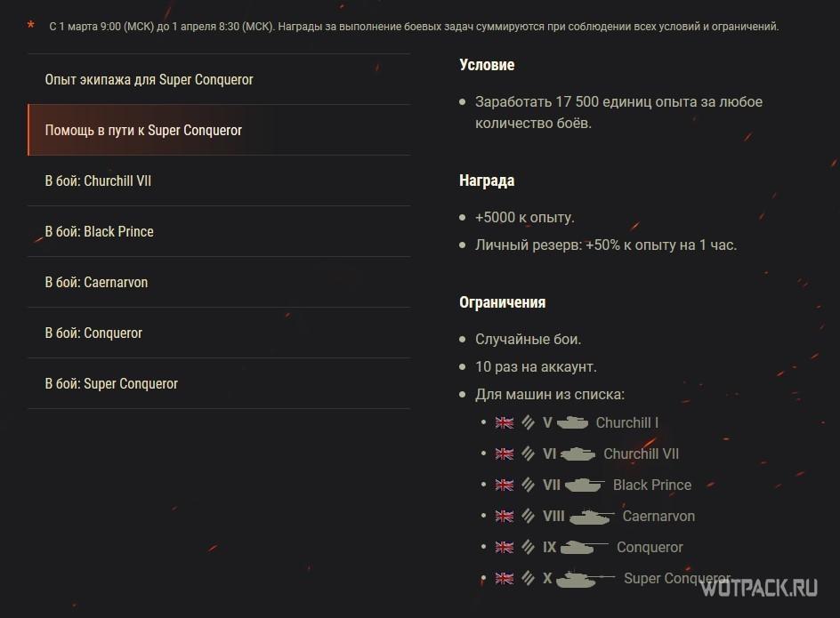Open the В бой: Conqueror tab
Screen dimensions: 840x618
93,333
